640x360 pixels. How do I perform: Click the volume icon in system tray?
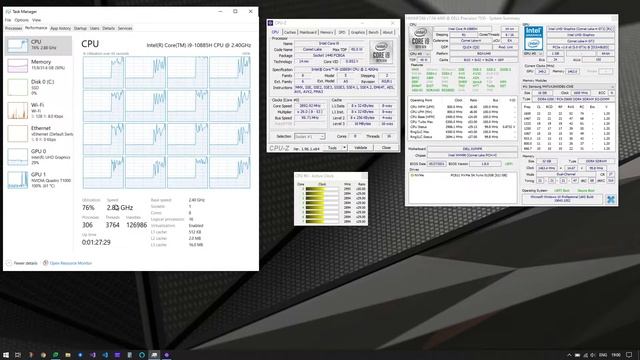click(x=593, y=355)
